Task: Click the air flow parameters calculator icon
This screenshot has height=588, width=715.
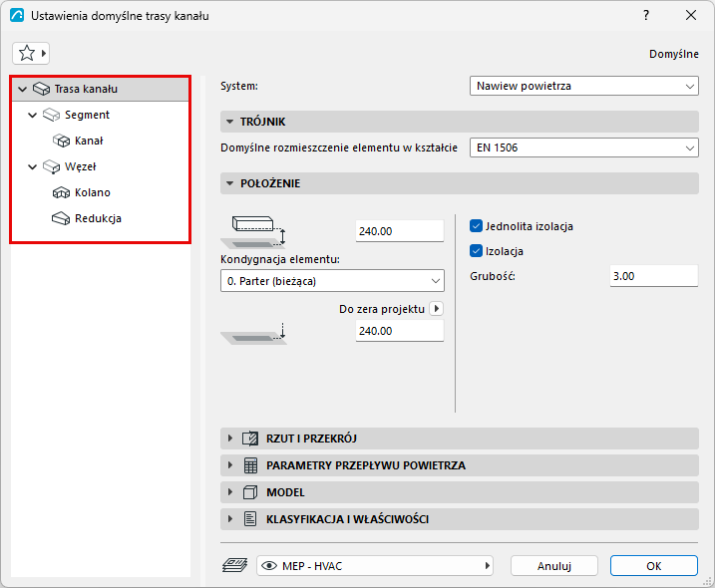Action: coord(250,465)
